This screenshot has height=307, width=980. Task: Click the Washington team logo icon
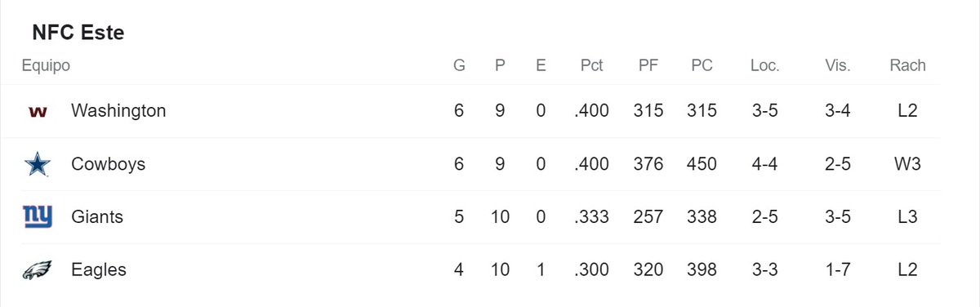click(x=38, y=111)
